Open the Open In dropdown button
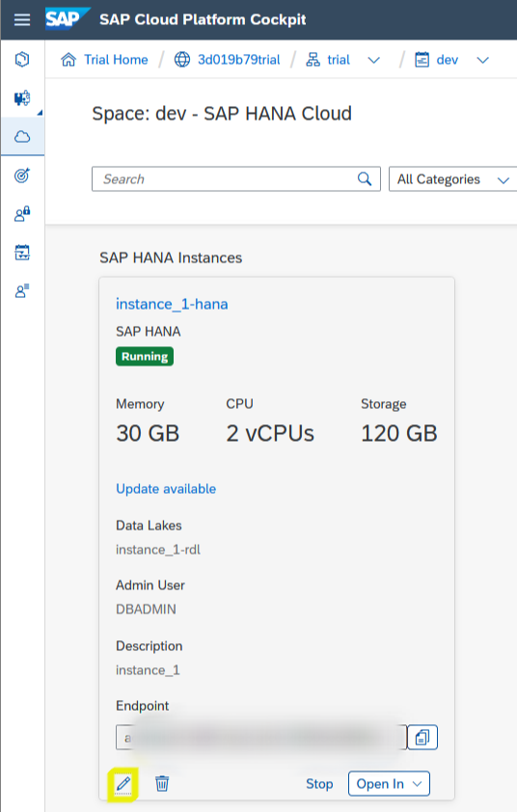This screenshot has width=517, height=812. click(x=389, y=783)
